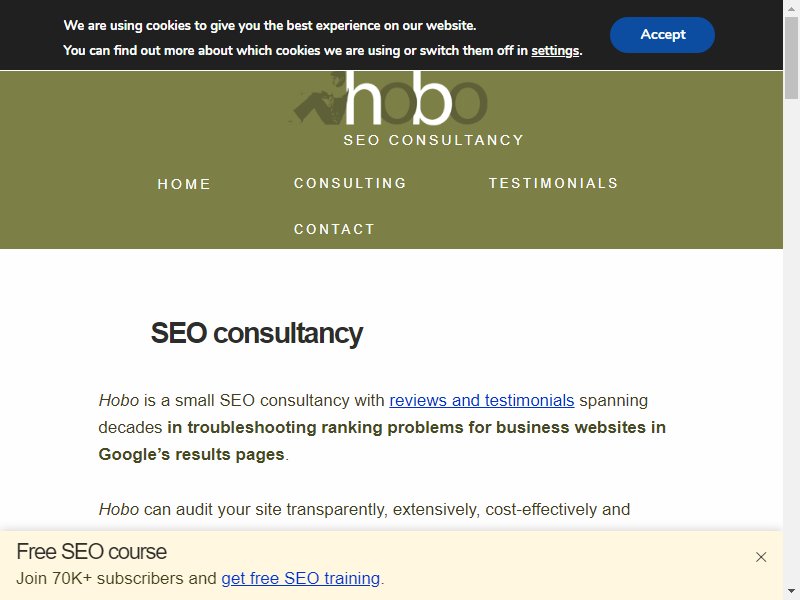
Task: Follow the 'reviews and testimonials' link
Action: (482, 401)
